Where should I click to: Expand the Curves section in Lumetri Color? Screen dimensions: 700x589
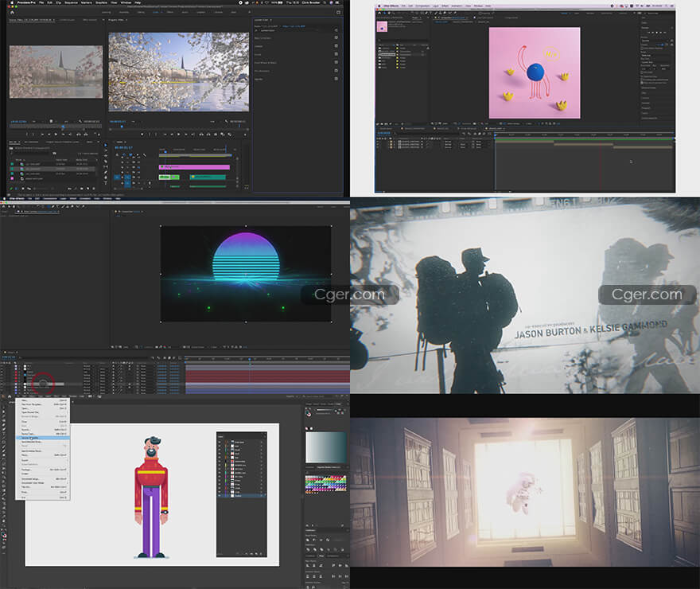(258, 54)
